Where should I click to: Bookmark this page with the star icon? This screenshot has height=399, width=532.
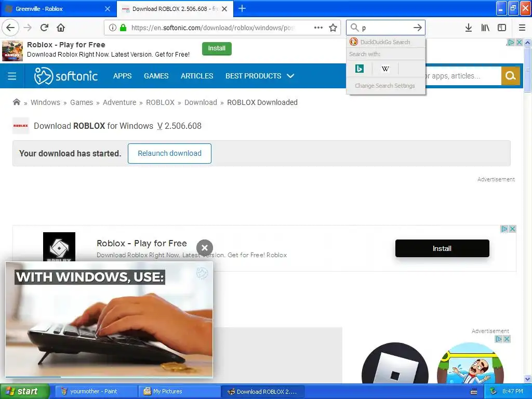point(333,28)
